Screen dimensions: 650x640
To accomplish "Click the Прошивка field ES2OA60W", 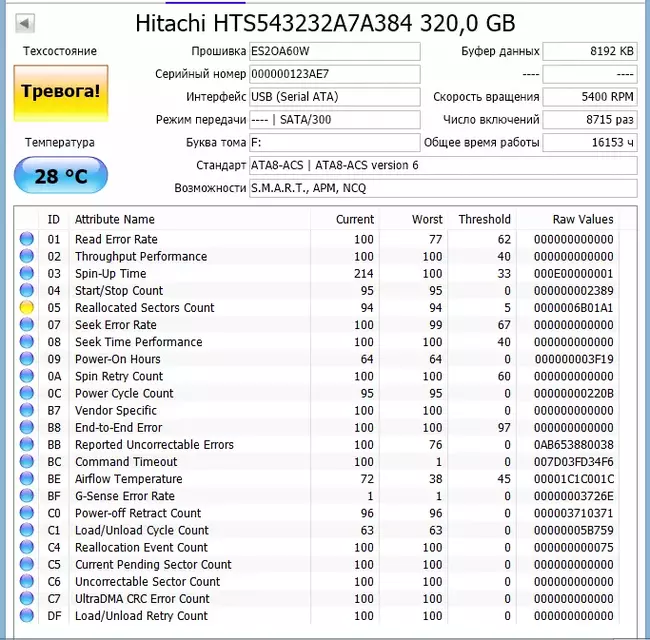I will 335,51.
